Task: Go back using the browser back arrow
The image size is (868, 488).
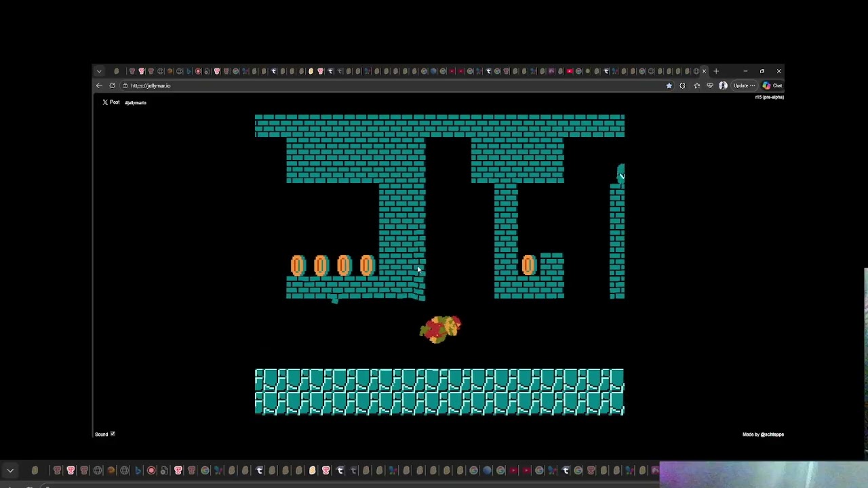Action: (x=99, y=85)
